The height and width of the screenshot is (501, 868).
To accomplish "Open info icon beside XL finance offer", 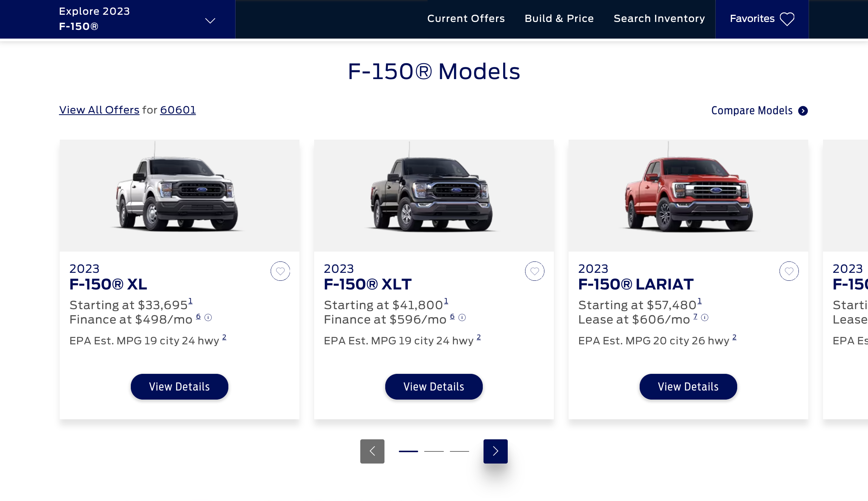I will [208, 317].
